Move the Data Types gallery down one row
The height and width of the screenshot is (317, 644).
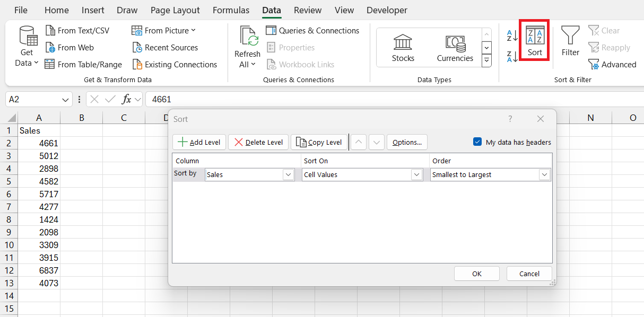486,48
